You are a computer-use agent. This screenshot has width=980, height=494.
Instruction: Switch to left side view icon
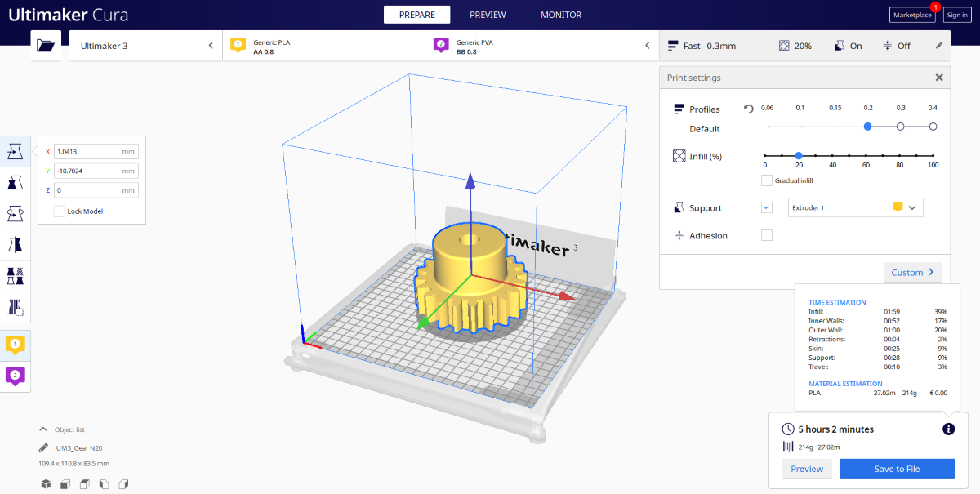point(104,484)
